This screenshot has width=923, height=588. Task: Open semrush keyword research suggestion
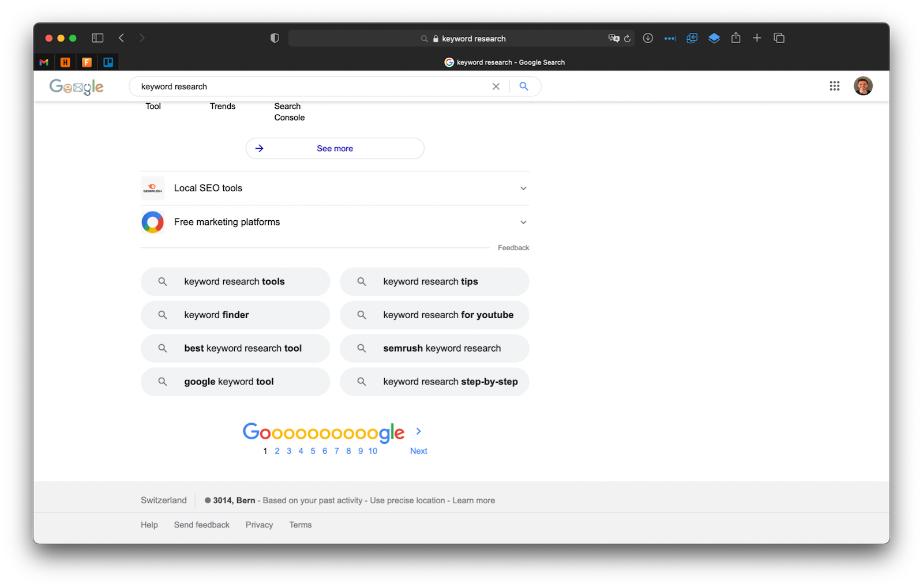click(x=434, y=349)
